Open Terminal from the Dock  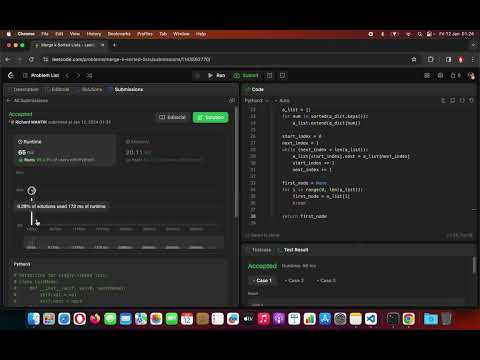(393, 319)
